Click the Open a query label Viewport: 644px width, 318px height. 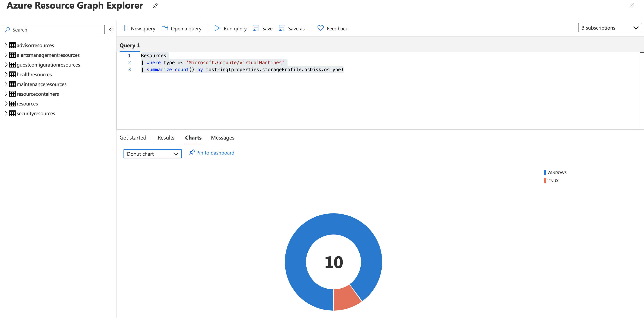click(x=186, y=28)
